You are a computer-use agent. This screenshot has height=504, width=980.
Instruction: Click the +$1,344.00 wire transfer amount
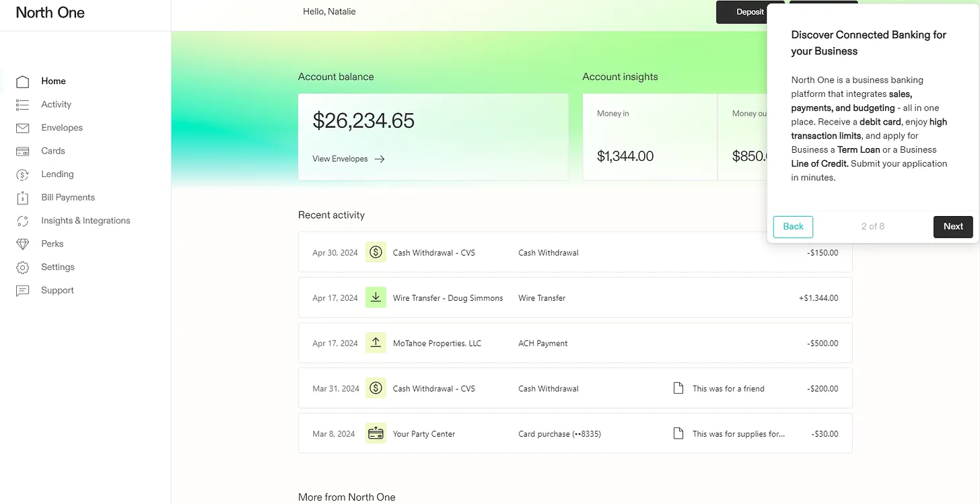click(x=818, y=298)
